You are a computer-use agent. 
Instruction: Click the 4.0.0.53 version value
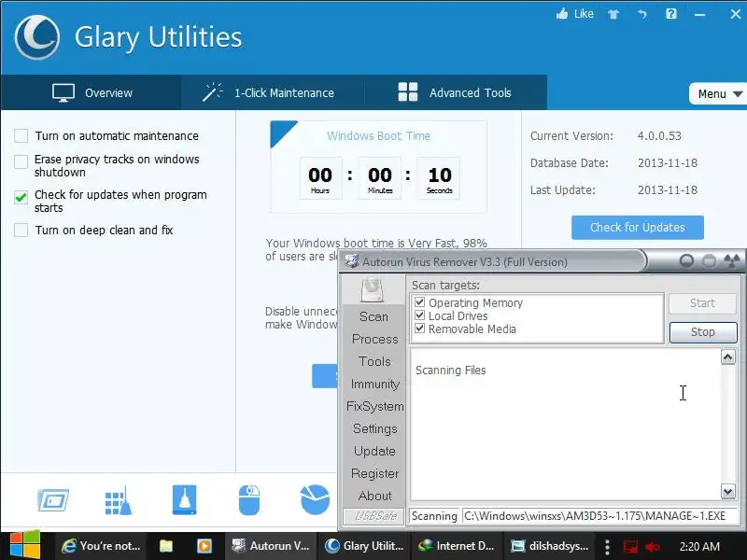tap(659, 135)
